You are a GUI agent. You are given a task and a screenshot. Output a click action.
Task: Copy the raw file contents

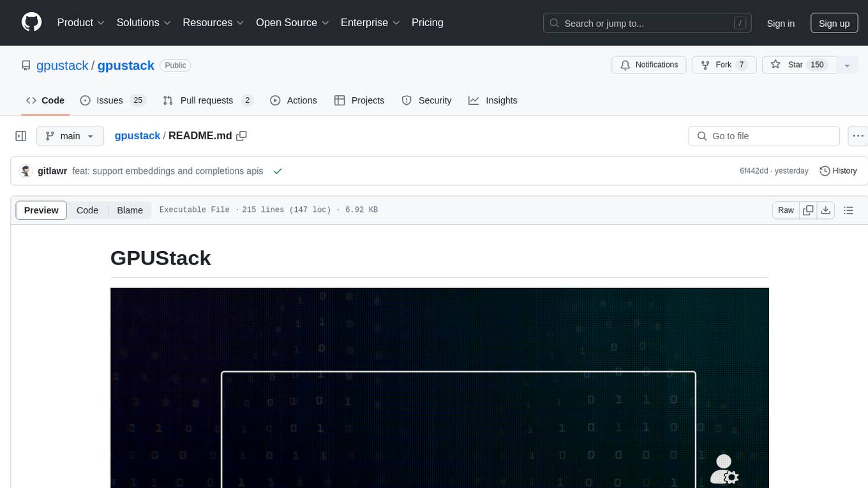click(808, 210)
